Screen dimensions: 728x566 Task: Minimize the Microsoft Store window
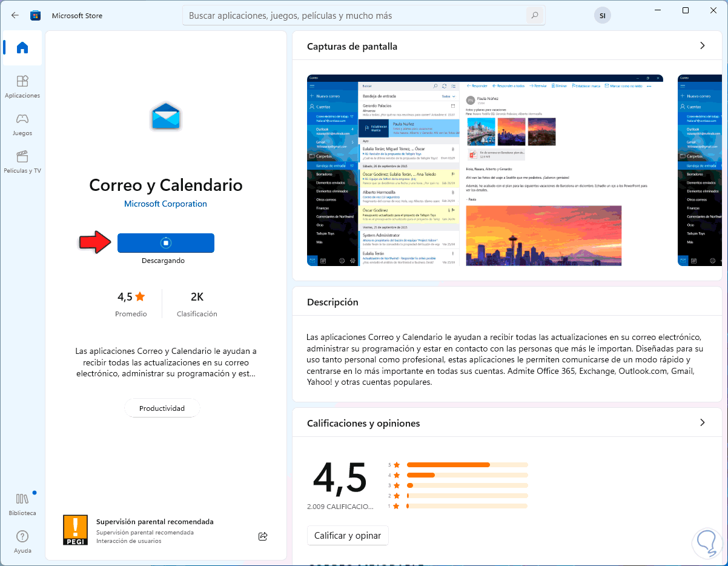[658, 10]
